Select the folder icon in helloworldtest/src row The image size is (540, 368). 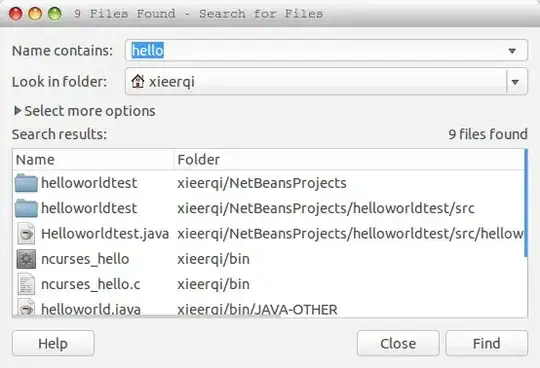26,208
